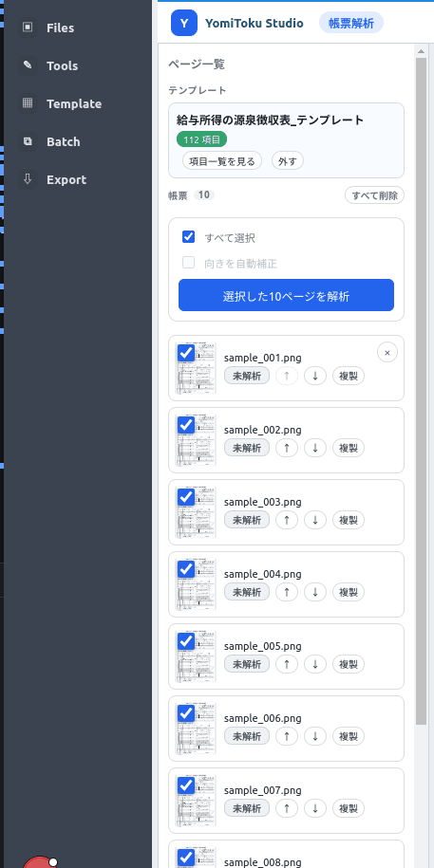Screen dimensions: 434x868
Task: Click the scrollbar up arrow
Action: click(x=422, y=50)
